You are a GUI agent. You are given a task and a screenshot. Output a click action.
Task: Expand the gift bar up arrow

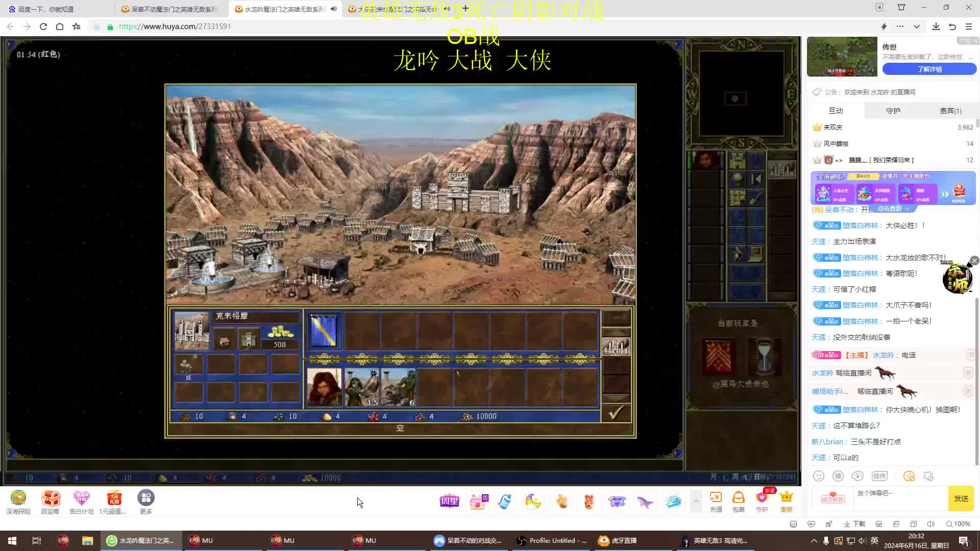(x=696, y=501)
